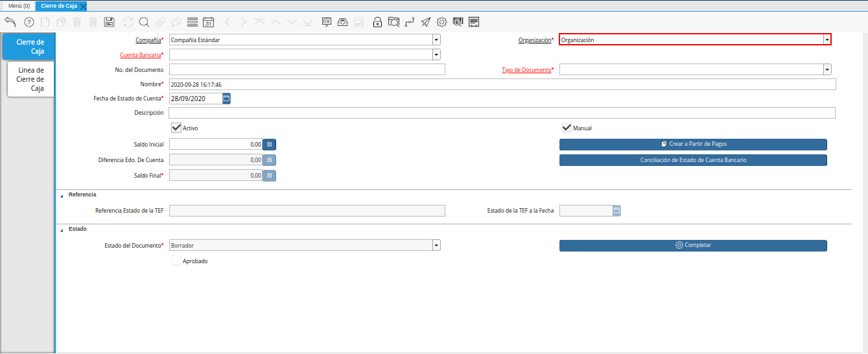Click the undo back arrow icon
This screenshot has width=868, height=354.
click(10, 22)
